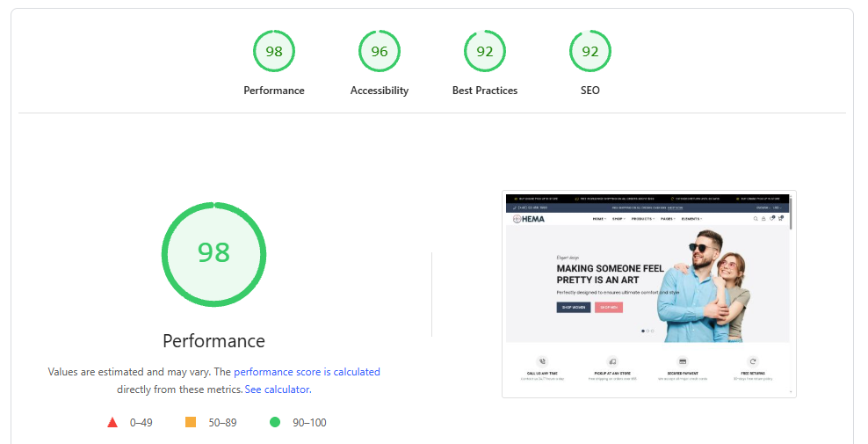The image size is (868, 444).
Task: Select the first carousel dot in the preview
Action: 643,331
